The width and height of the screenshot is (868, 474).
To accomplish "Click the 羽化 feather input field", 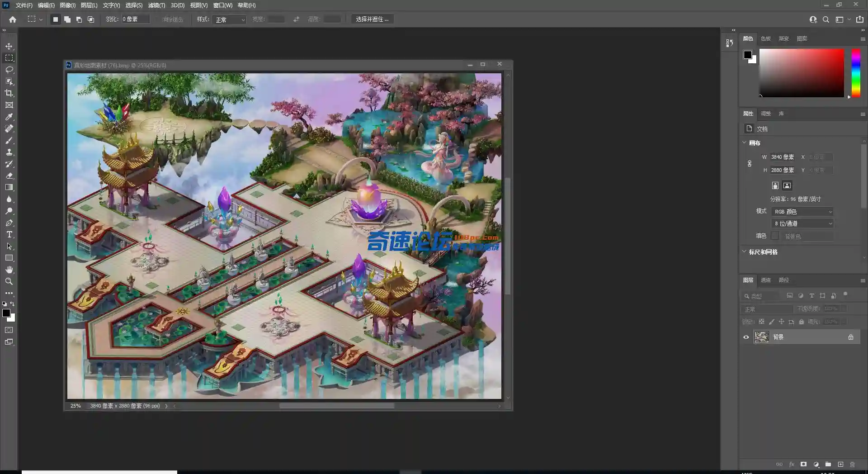I will (x=135, y=19).
